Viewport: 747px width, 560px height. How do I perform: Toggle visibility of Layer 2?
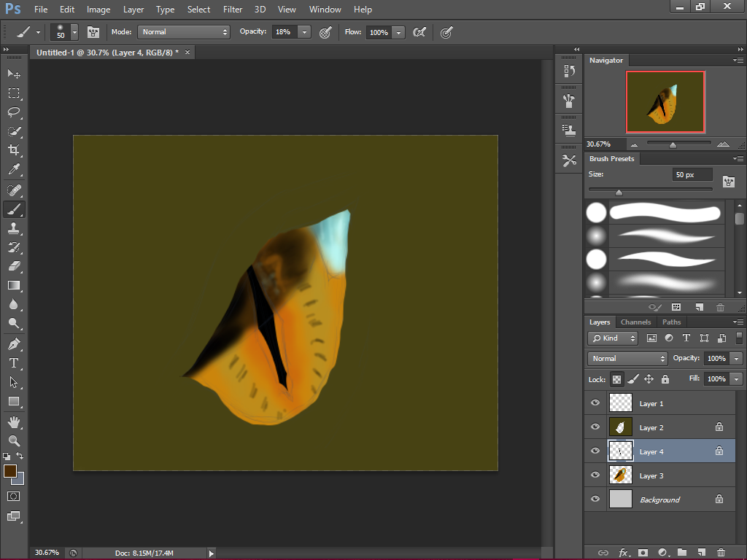595,427
